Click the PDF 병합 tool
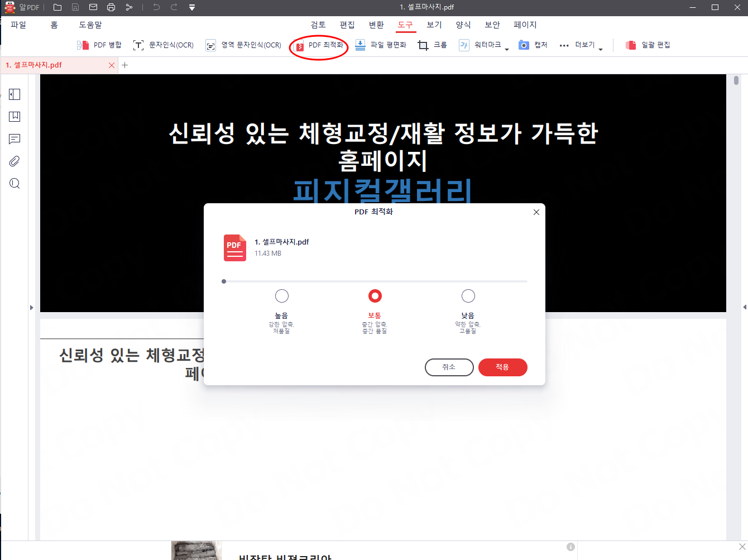Viewport: 748px width, 560px height. [99, 45]
